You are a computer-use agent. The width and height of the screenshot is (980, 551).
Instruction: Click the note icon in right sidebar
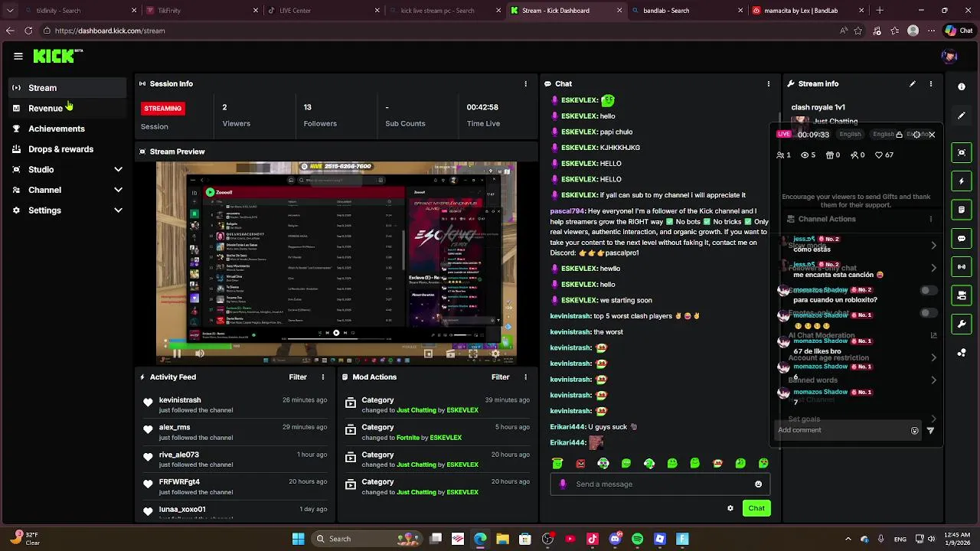pos(962,210)
